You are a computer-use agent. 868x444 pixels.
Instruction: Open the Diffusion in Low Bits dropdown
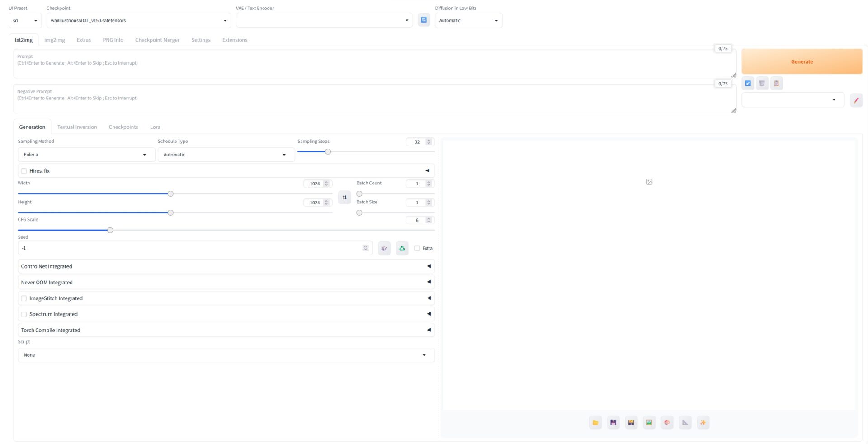468,20
